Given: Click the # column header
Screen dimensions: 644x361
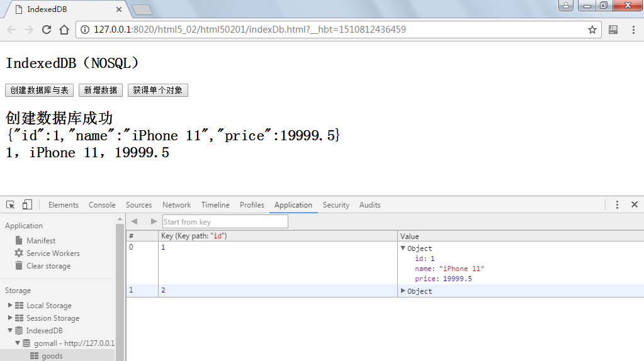Looking at the screenshot, I should click(142, 236).
